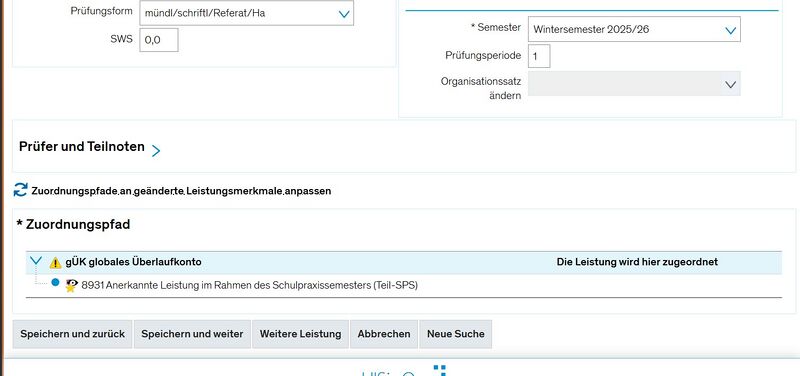
Task: Expand the Prüfer und Teilnoten section
Action: (x=156, y=150)
